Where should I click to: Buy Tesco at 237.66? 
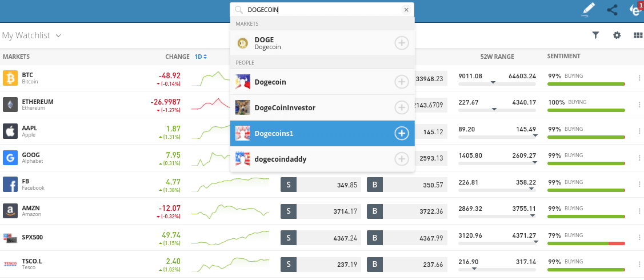coord(407,265)
